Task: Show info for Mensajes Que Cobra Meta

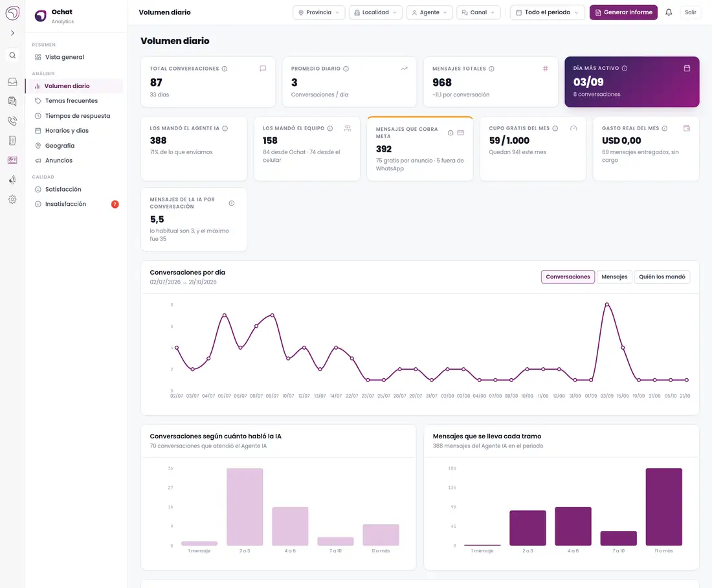Action: (451, 133)
